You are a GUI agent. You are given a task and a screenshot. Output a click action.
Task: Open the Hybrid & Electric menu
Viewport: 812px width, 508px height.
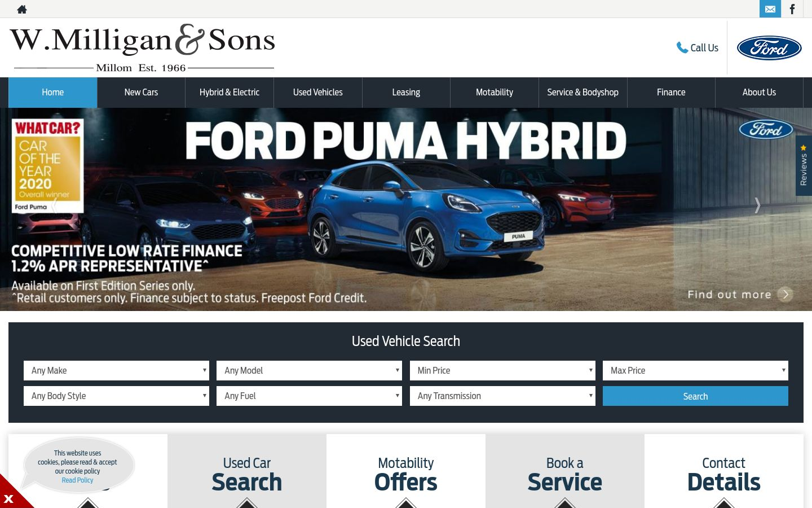click(x=230, y=93)
